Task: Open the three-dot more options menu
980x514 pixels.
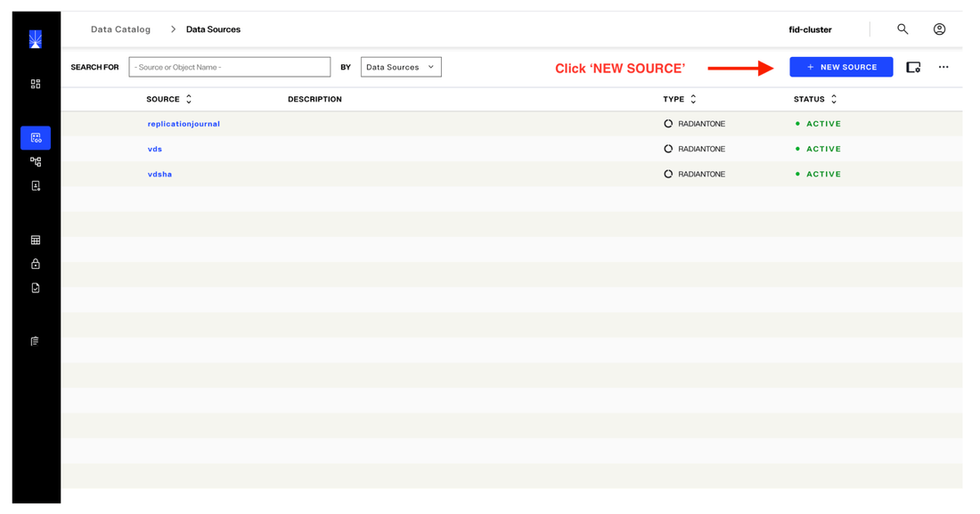Action: click(x=943, y=67)
